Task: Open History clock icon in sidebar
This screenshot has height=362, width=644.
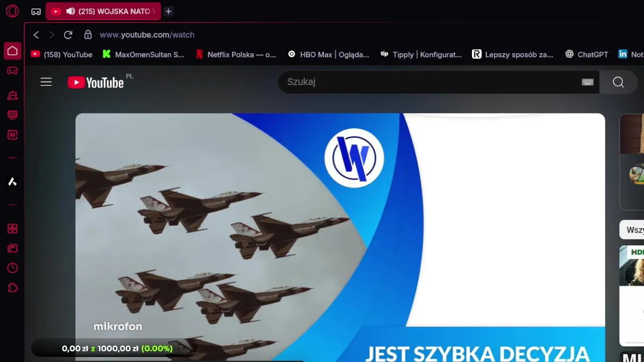Action: tap(13, 268)
